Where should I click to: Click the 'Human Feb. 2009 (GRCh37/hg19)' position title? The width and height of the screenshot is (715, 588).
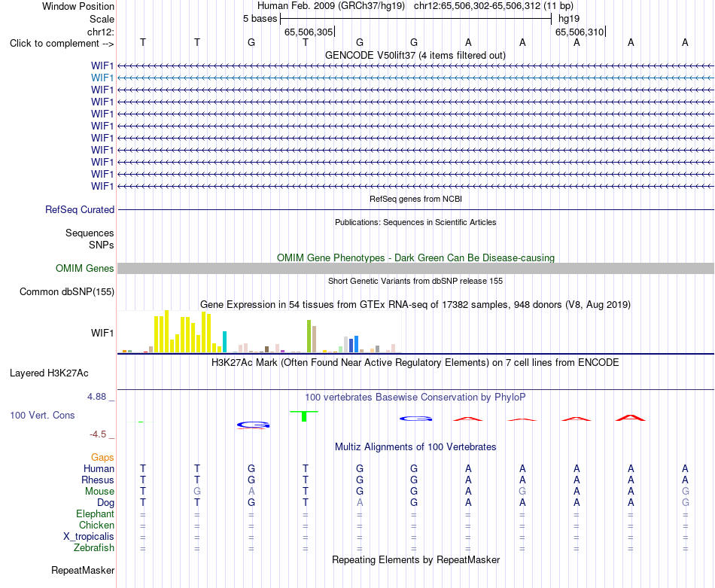coord(331,6)
